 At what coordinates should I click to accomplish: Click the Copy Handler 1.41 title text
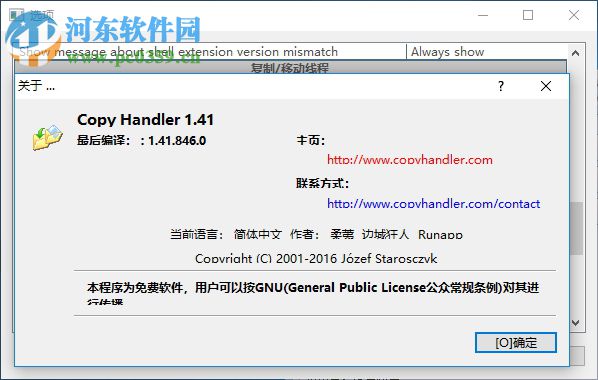145,120
